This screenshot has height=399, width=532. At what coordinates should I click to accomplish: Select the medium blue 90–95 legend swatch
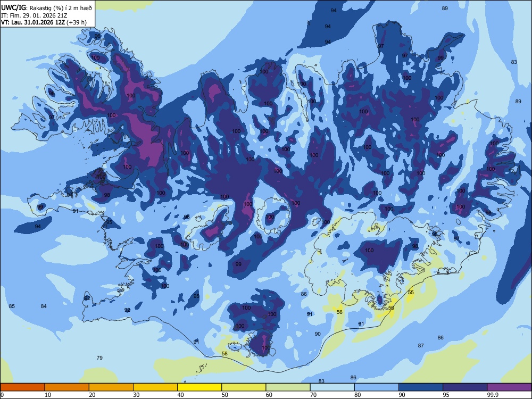point(421,387)
